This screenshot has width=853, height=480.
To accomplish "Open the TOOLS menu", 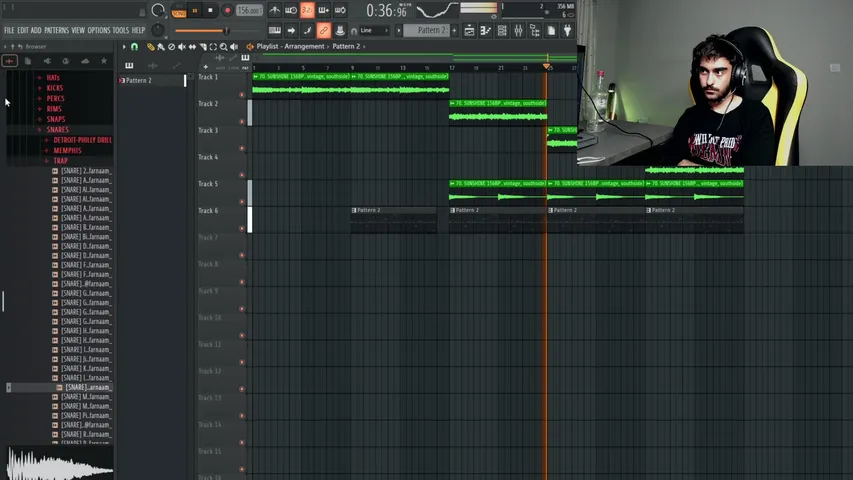I will pos(121,31).
